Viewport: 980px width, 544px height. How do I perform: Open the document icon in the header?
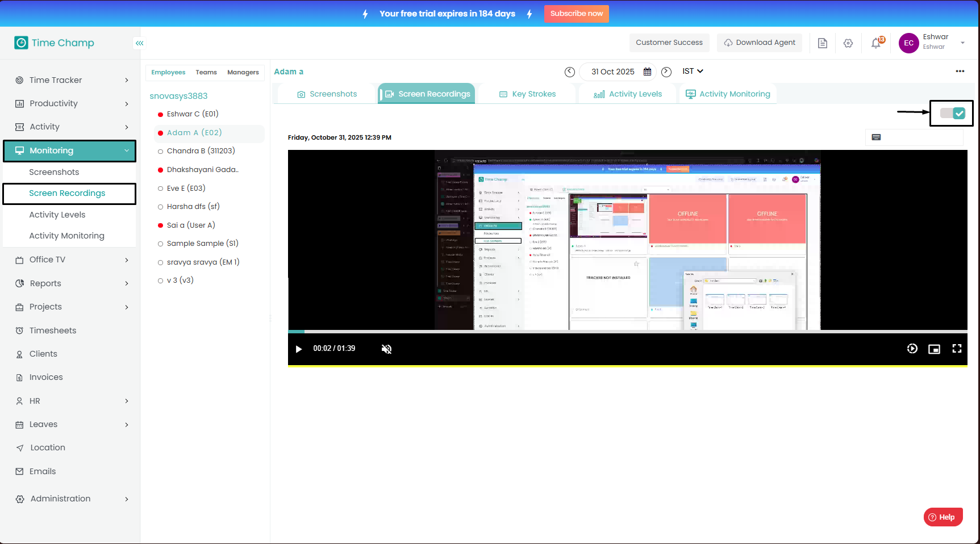(822, 43)
